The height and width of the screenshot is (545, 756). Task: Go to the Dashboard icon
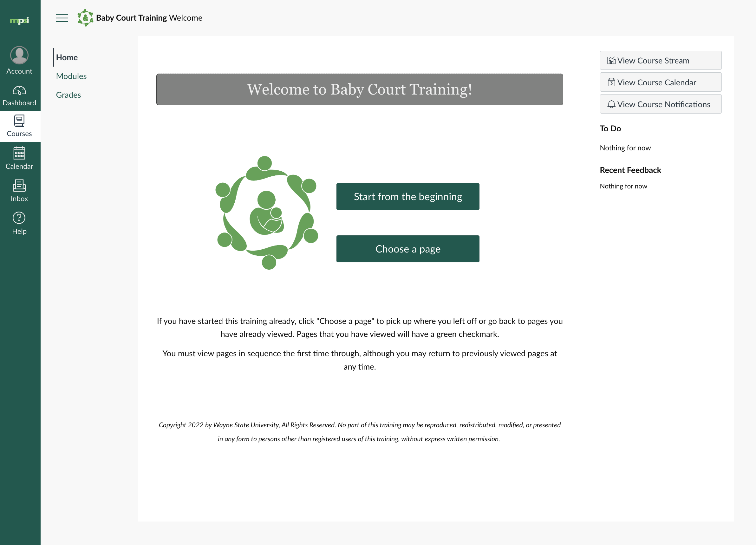19,91
